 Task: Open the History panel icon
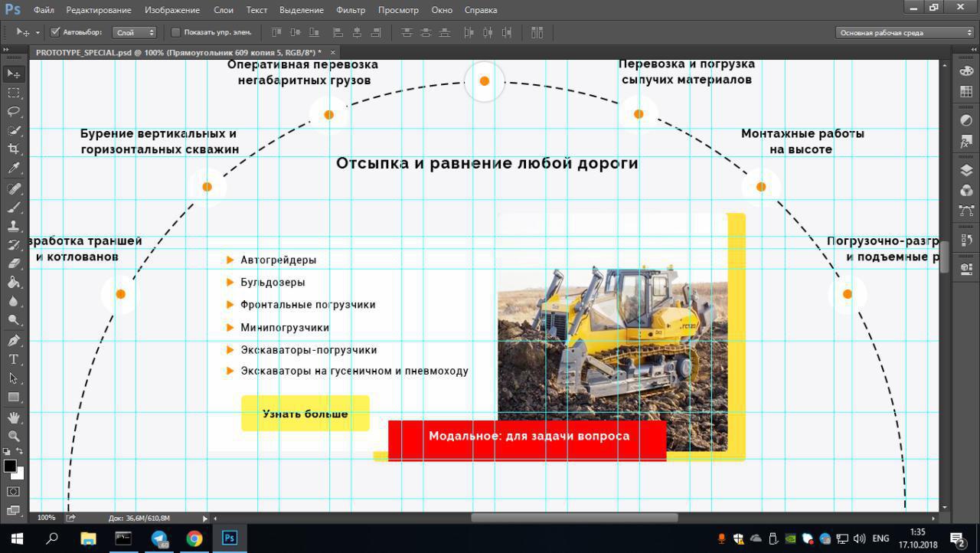pos(966,240)
